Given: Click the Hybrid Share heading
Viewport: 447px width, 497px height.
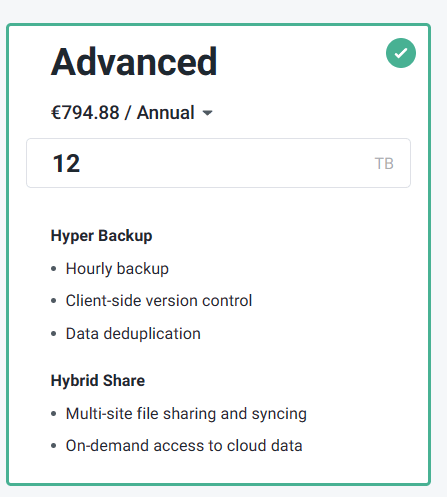Looking at the screenshot, I should tap(98, 381).
